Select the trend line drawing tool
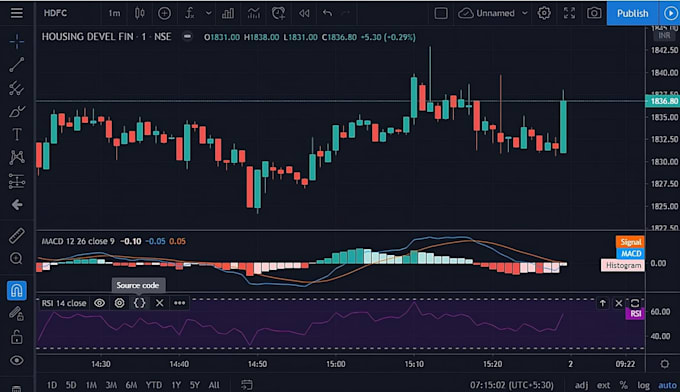 click(16, 65)
